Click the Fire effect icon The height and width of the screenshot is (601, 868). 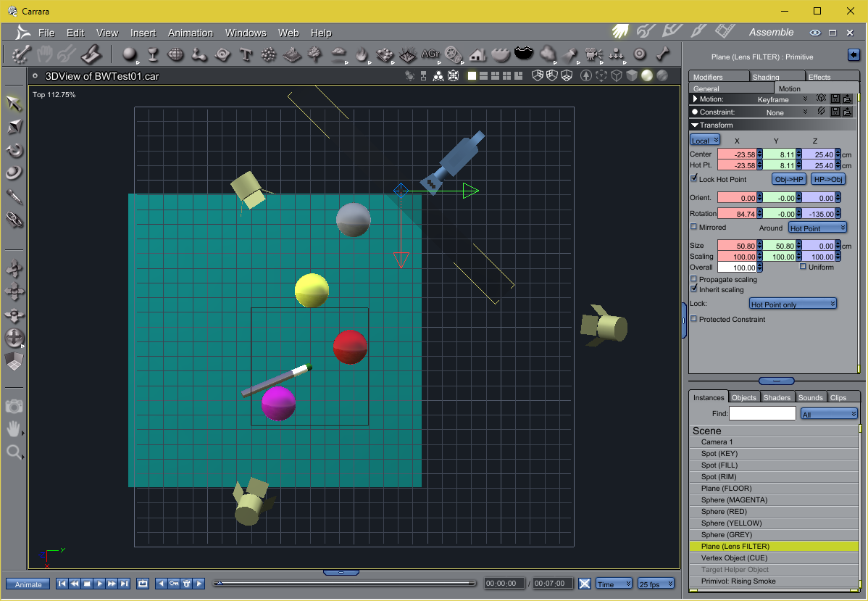[362, 54]
